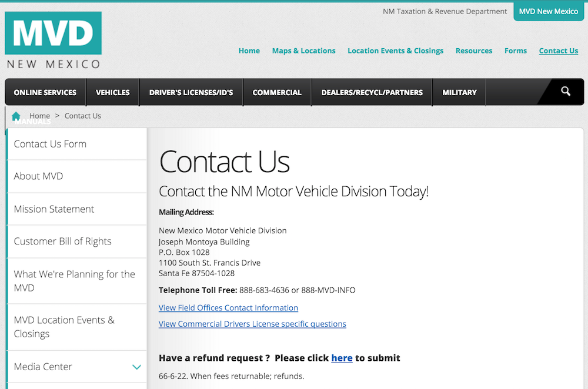Viewport: 588px width, 389px height.
Task: Click 'Contact the NM Motor Vehicle Division Today!' subheading
Action: click(x=293, y=192)
